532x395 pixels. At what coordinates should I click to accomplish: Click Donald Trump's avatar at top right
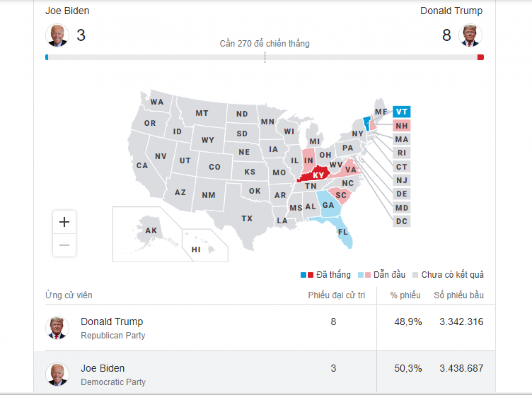(470, 35)
